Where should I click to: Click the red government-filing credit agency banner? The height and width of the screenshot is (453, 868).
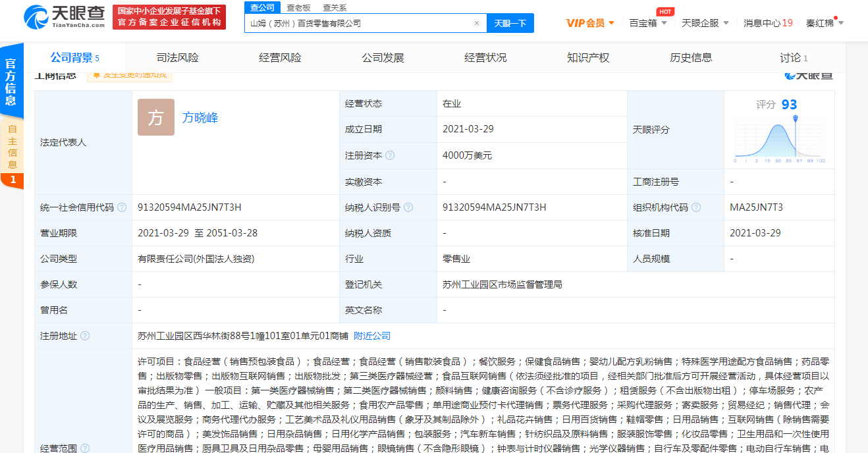click(169, 17)
